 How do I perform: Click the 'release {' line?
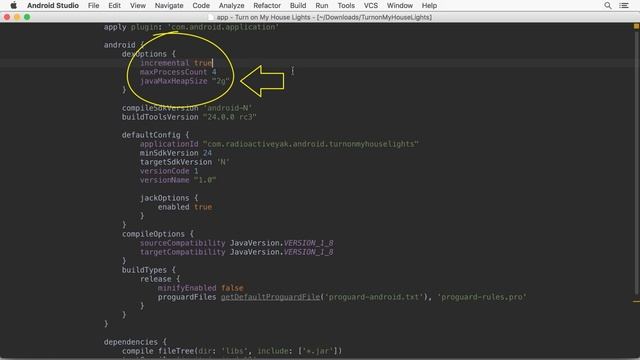pyautogui.click(x=160, y=278)
